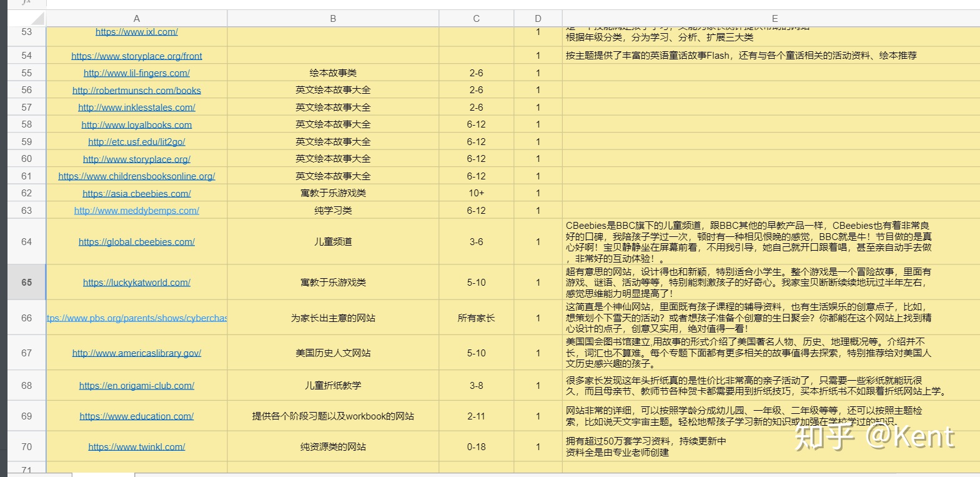Image resolution: width=980 pixels, height=477 pixels.
Task: Click '寓教于乐游戏类' cell in row 62
Action: click(x=333, y=193)
